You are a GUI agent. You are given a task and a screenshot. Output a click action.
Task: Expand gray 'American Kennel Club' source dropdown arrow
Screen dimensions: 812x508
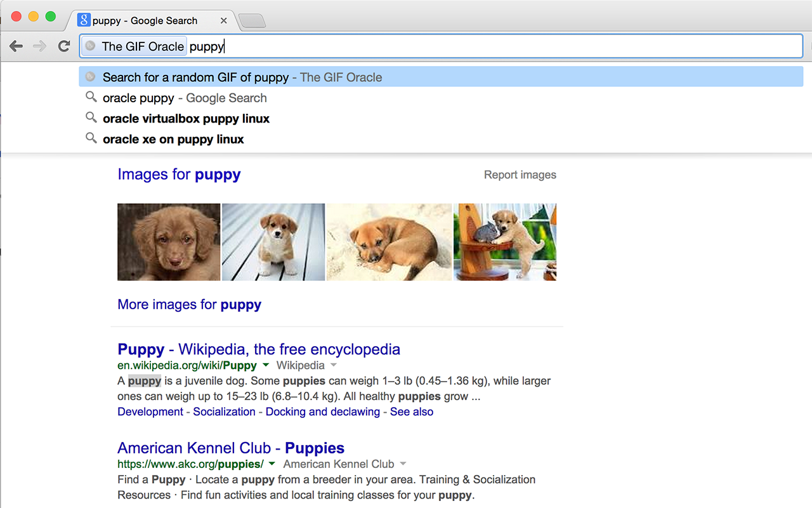point(403,464)
